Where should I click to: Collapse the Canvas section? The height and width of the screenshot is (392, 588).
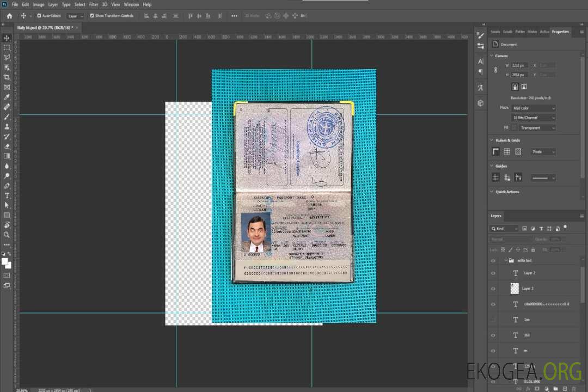pyautogui.click(x=492, y=56)
